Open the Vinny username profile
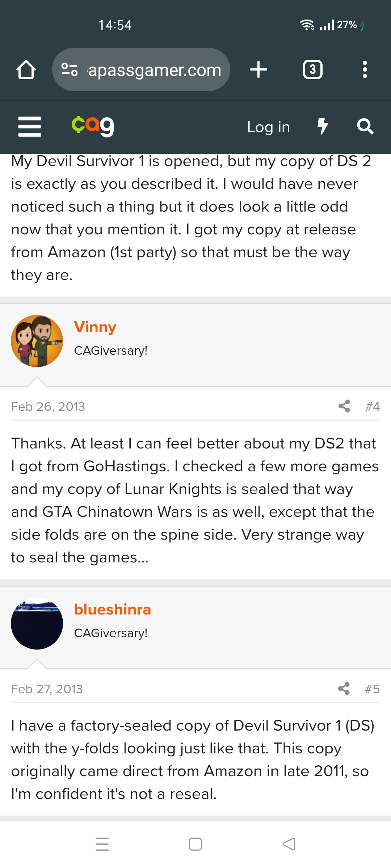 pos(95,327)
